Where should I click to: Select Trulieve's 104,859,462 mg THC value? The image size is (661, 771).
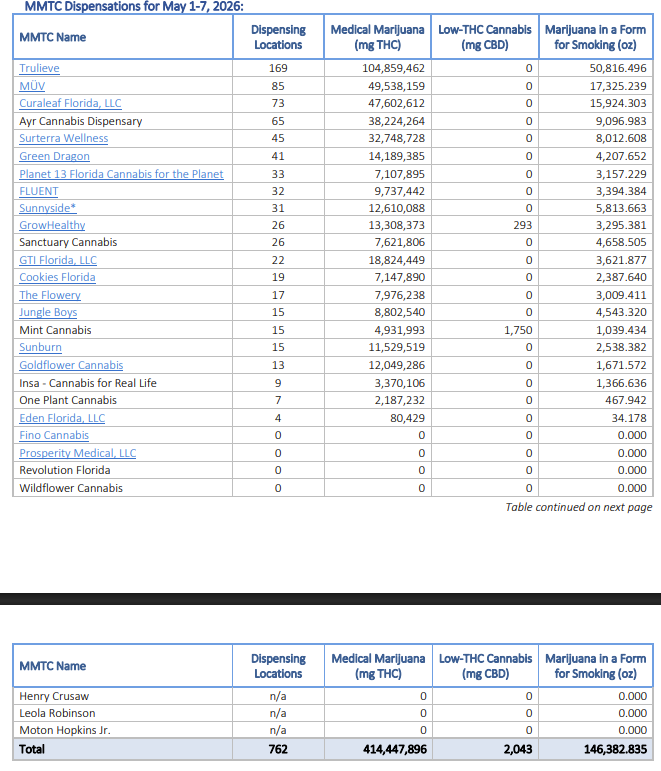tap(393, 68)
